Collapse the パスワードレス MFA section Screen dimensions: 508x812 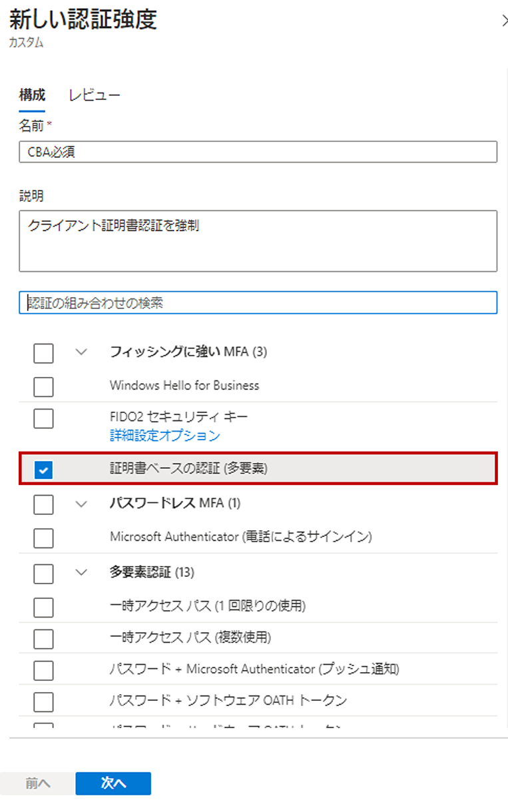coord(82,504)
